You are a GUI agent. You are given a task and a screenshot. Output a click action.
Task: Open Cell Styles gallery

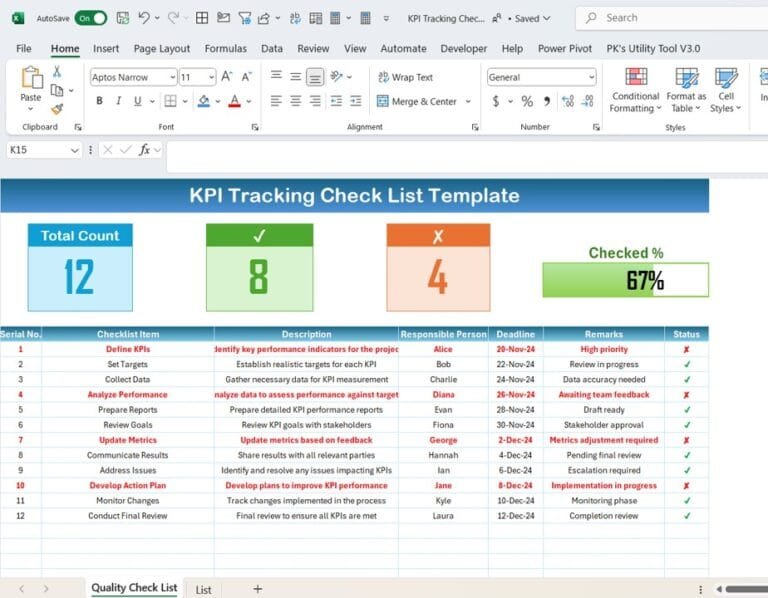[725, 90]
